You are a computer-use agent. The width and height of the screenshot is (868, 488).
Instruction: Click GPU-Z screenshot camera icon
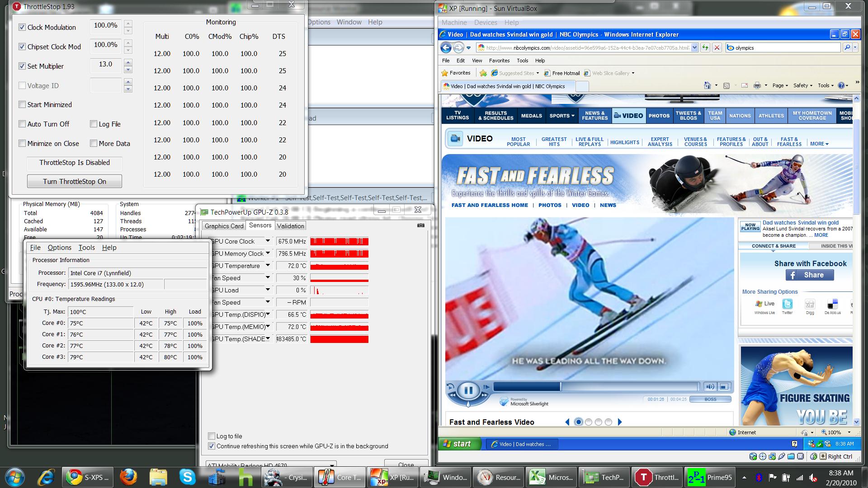click(420, 225)
